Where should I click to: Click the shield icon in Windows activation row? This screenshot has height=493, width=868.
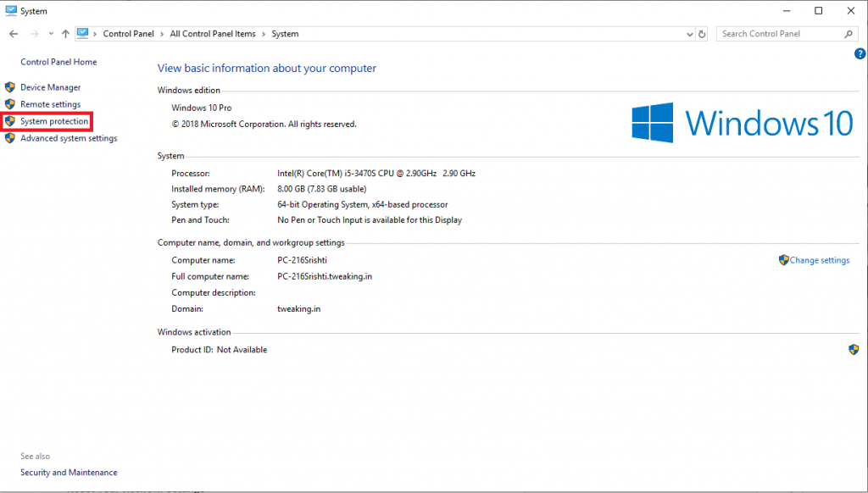pos(854,350)
